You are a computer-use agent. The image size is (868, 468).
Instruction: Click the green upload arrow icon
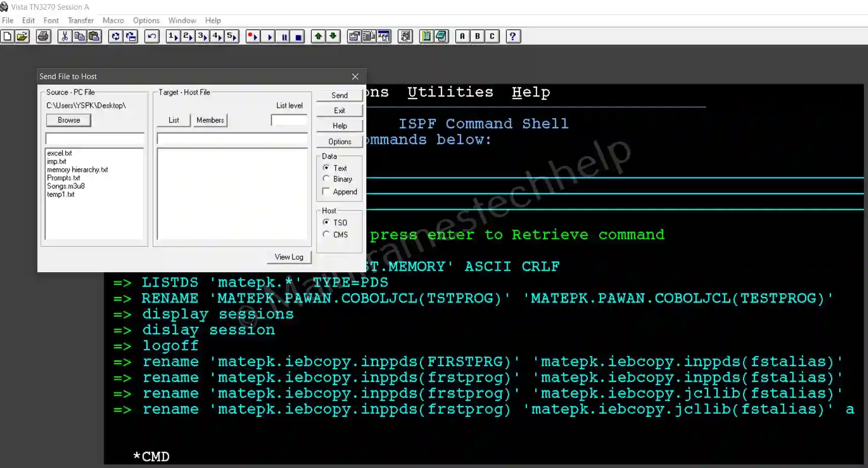point(318,37)
